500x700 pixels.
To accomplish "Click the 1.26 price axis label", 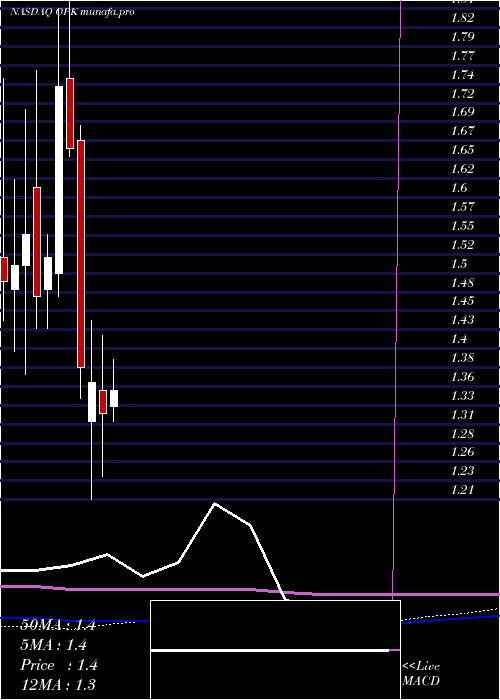I will (x=462, y=451).
